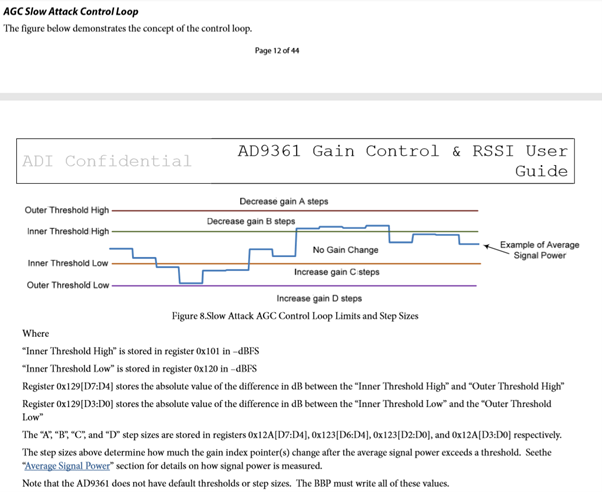Click the "Increase gain D steps" label
Viewport: 602px width, 492px height.
pyautogui.click(x=320, y=298)
